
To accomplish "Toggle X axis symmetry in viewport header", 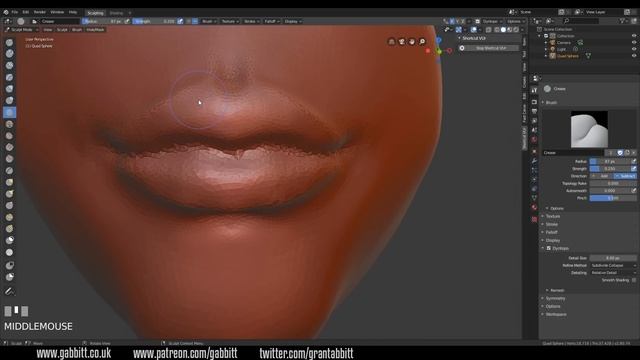I will [x=452, y=21].
